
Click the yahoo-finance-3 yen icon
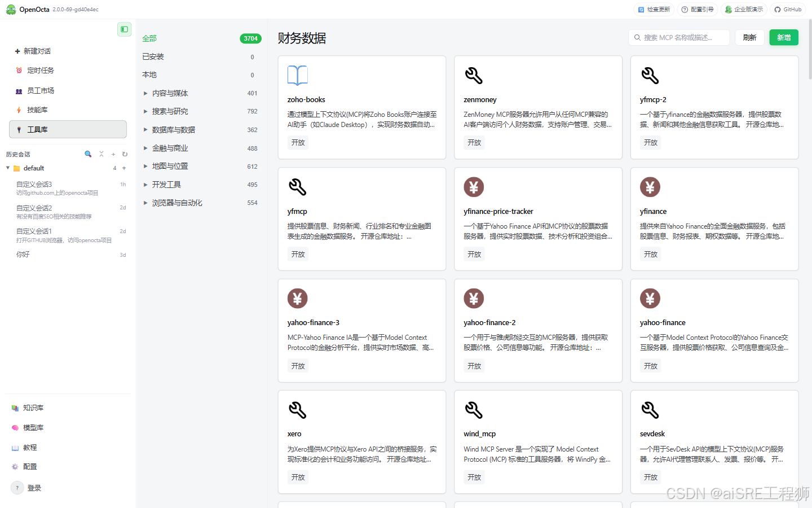tap(297, 298)
